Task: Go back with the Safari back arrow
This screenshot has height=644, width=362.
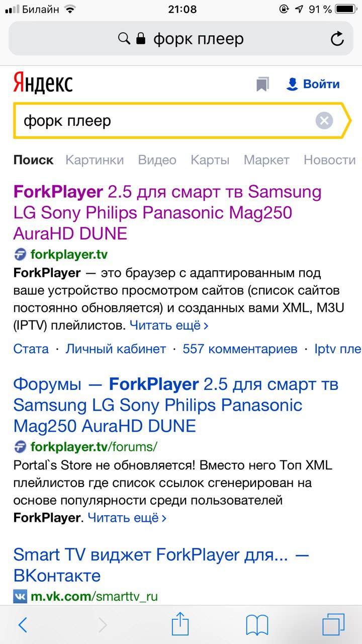Action: [23, 625]
